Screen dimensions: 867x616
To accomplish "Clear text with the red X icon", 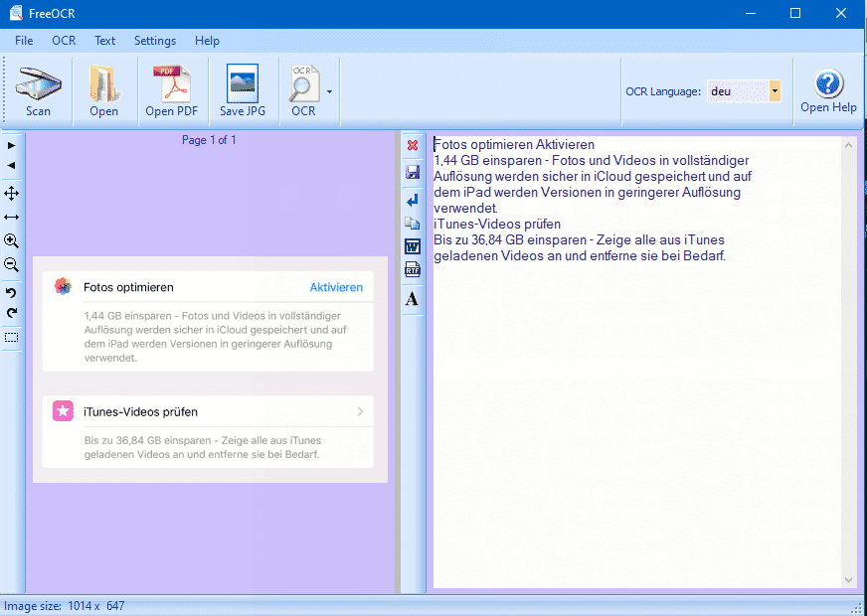I will click(413, 146).
